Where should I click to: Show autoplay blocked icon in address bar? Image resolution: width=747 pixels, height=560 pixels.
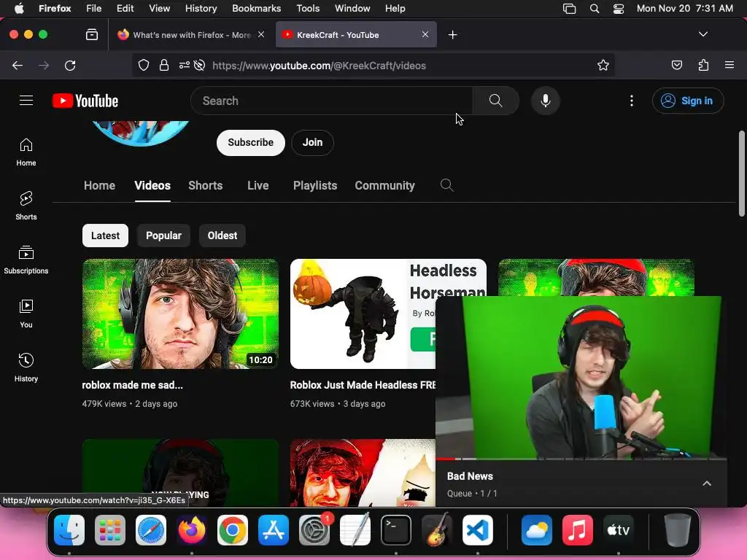click(x=200, y=65)
